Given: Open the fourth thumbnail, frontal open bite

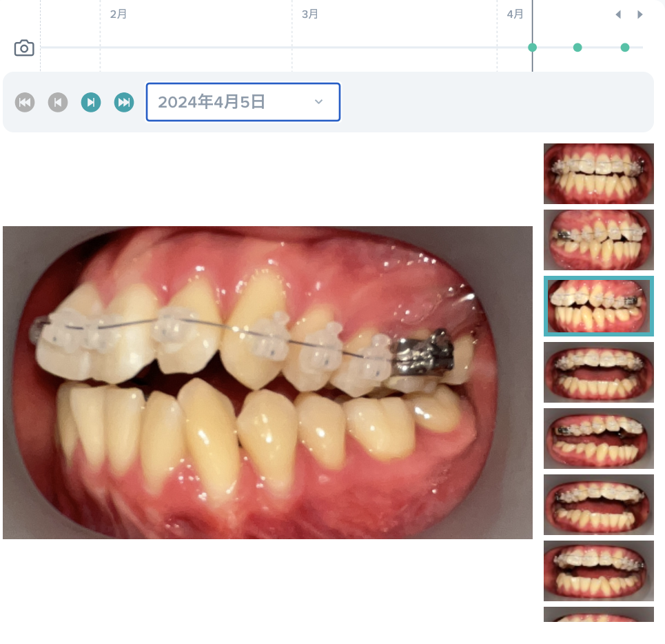Looking at the screenshot, I should tap(598, 372).
